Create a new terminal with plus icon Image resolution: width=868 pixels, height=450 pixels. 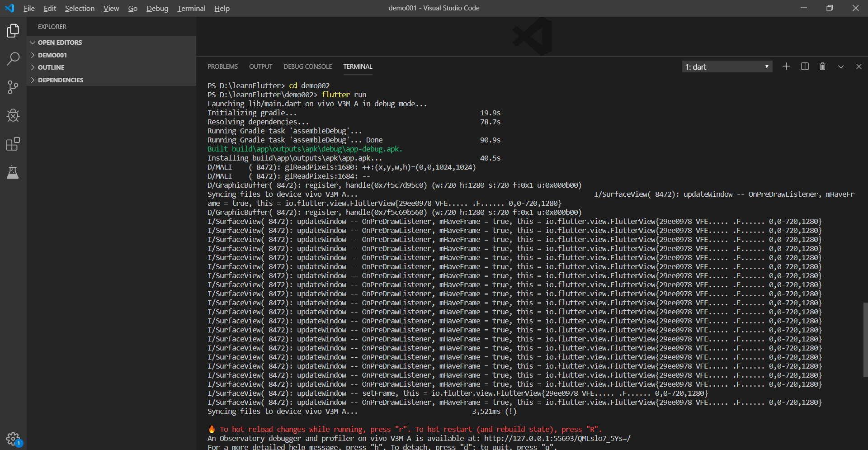pyautogui.click(x=786, y=66)
